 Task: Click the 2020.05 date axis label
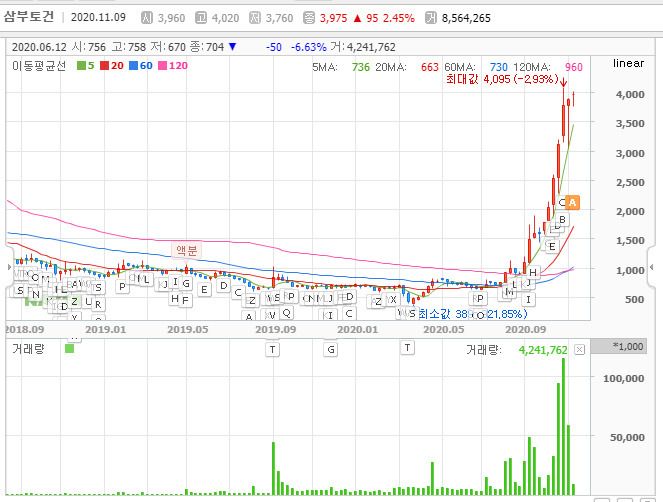444,329
